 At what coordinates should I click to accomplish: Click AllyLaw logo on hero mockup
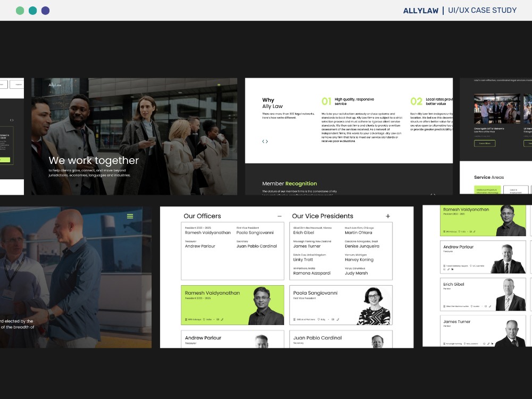click(x=55, y=85)
